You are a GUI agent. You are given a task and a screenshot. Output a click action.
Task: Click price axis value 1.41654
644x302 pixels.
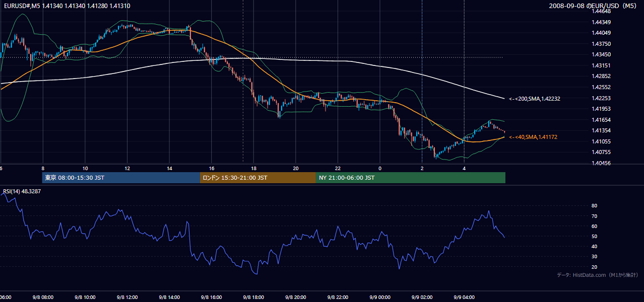[602, 120]
